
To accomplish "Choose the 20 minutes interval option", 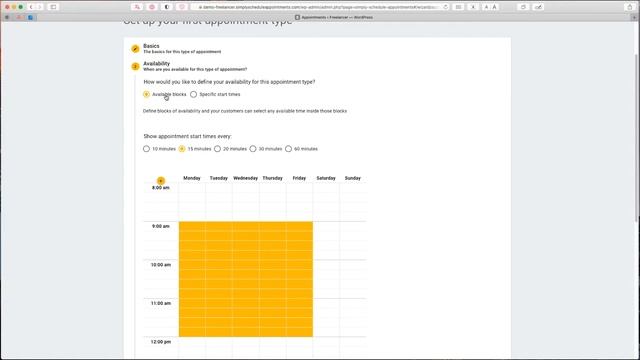I will (x=217, y=149).
